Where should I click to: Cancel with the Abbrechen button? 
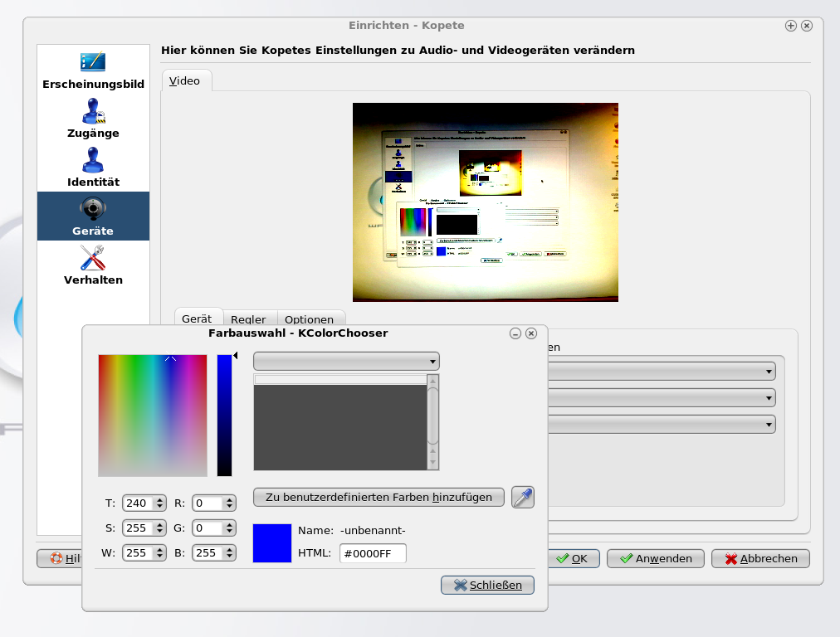point(760,558)
